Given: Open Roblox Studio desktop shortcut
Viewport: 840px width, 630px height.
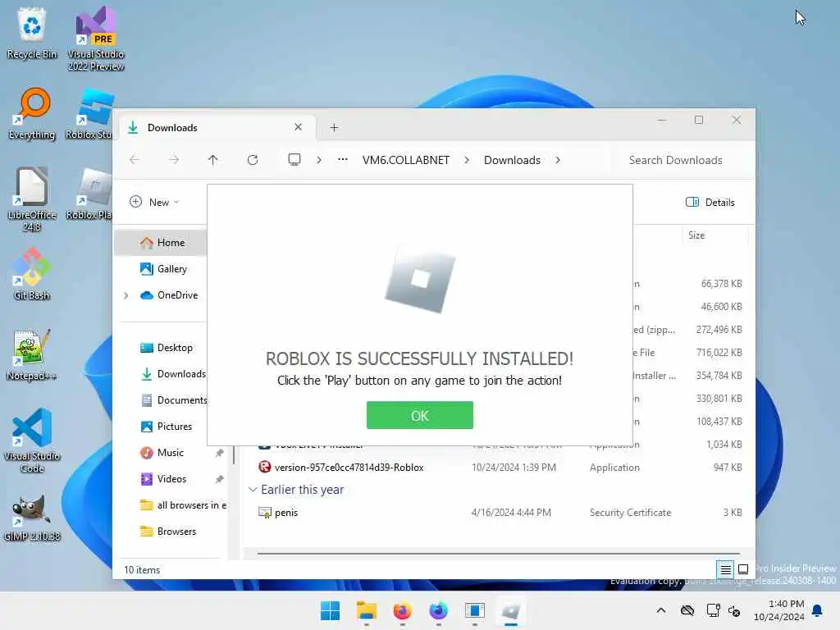Looking at the screenshot, I should point(89,114).
